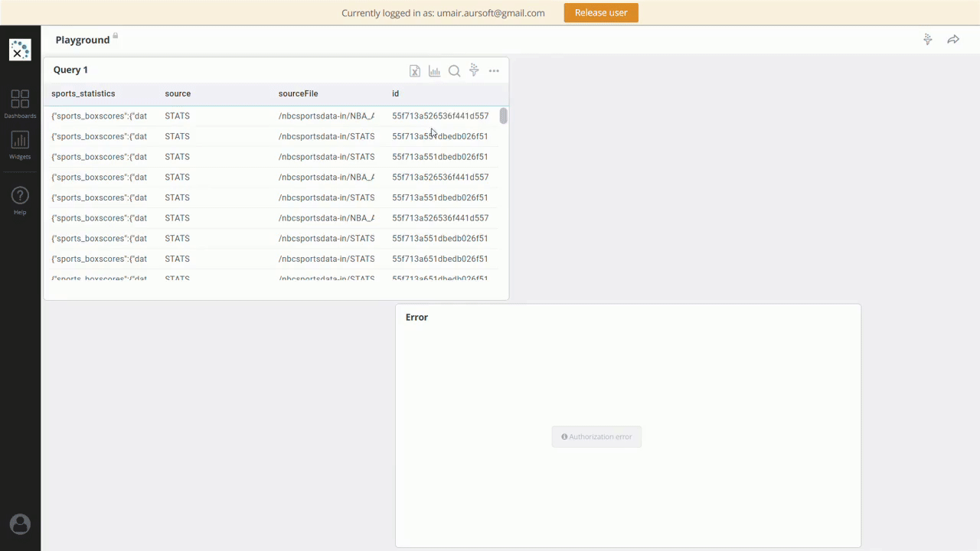
Task: Open the Help section
Action: click(x=20, y=201)
